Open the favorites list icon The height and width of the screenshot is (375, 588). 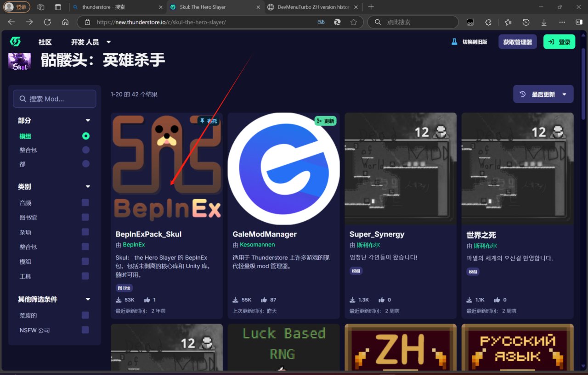point(508,22)
